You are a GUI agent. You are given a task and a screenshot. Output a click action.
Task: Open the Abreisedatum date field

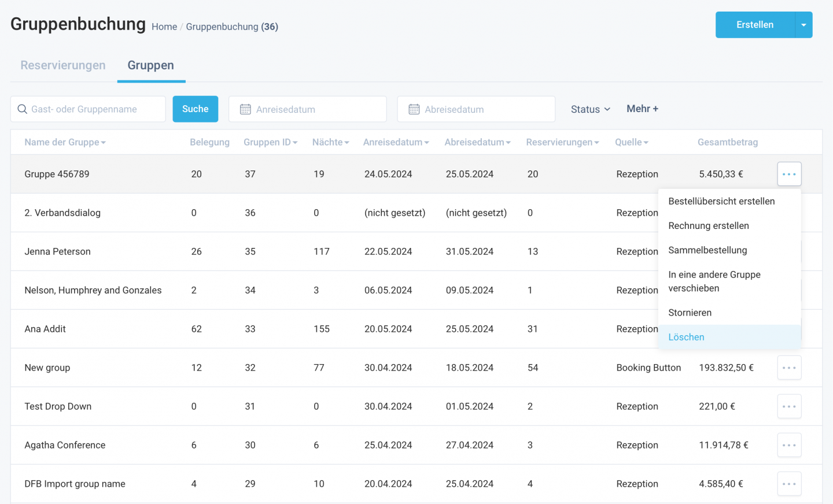[x=476, y=109]
